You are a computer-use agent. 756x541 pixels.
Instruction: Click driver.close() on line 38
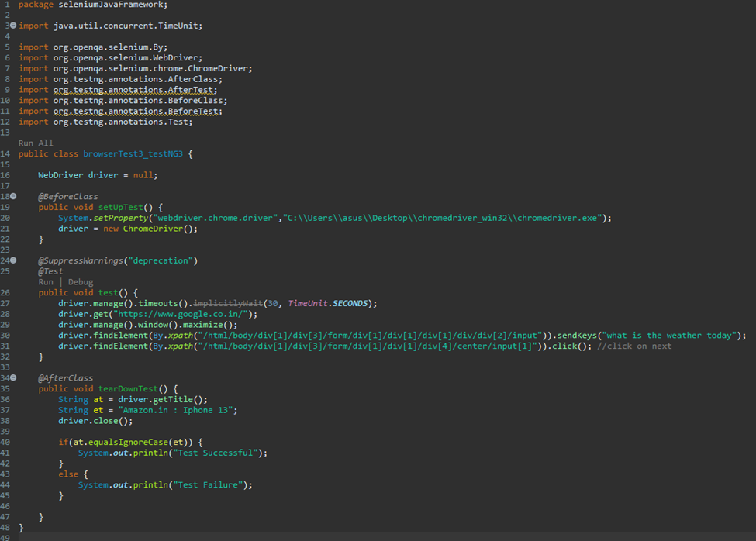point(95,421)
